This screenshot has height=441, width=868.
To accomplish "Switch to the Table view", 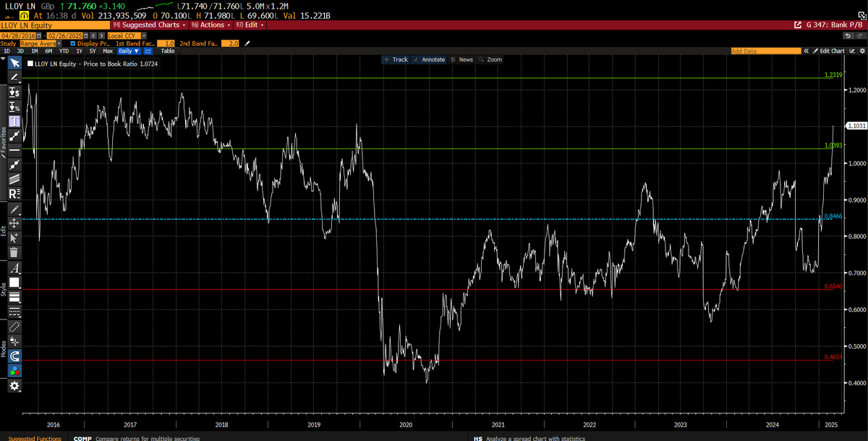I will (168, 51).
